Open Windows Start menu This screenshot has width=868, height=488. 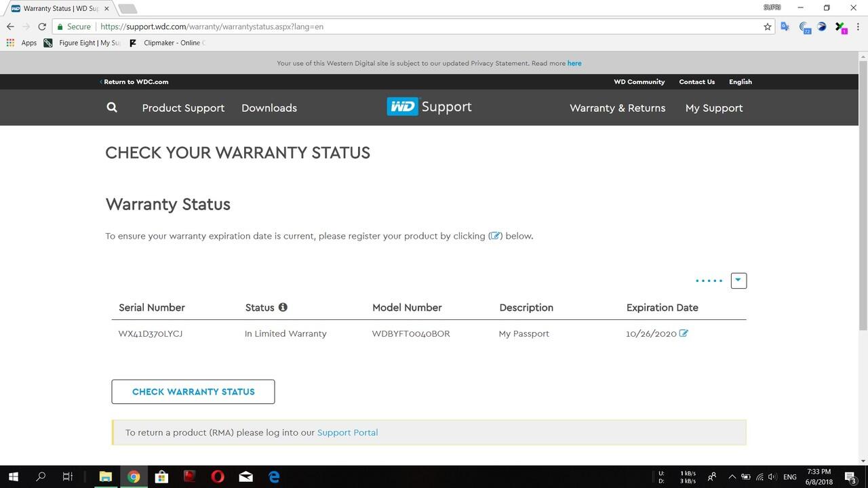[x=13, y=476]
